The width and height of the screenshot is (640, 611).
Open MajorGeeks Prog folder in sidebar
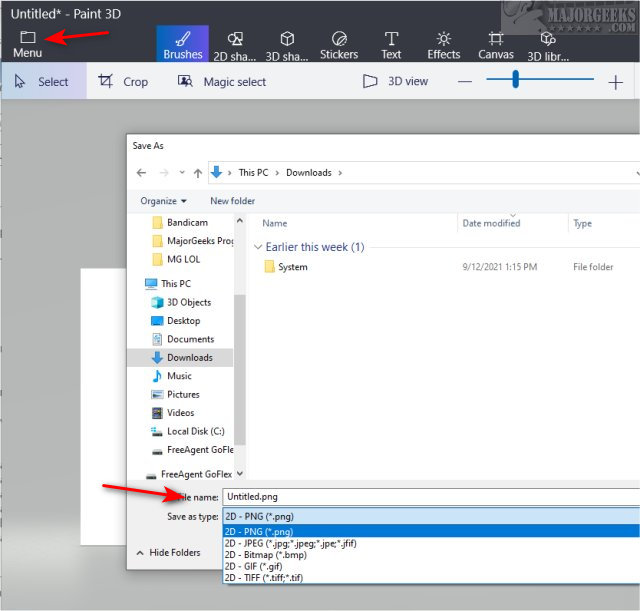click(x=193, y=241)
